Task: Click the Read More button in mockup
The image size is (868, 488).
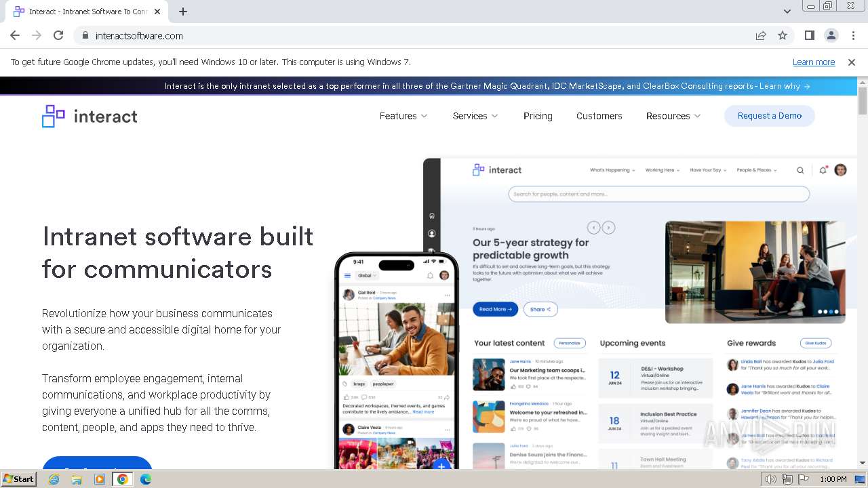Action: (x=495, y=309)
